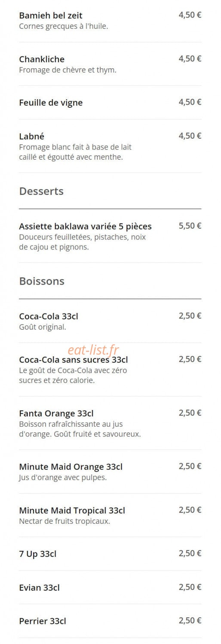Jump to the Desserts section heading
Screen dimensions: 221x644
click(x=41, y=191)
